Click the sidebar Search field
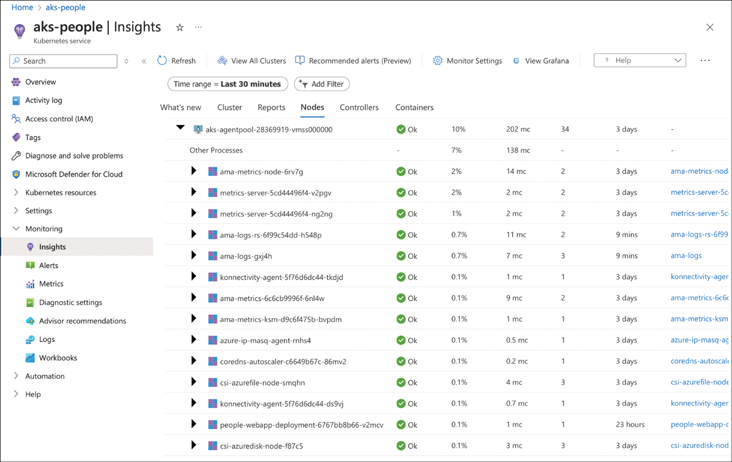 click(64, 61)
